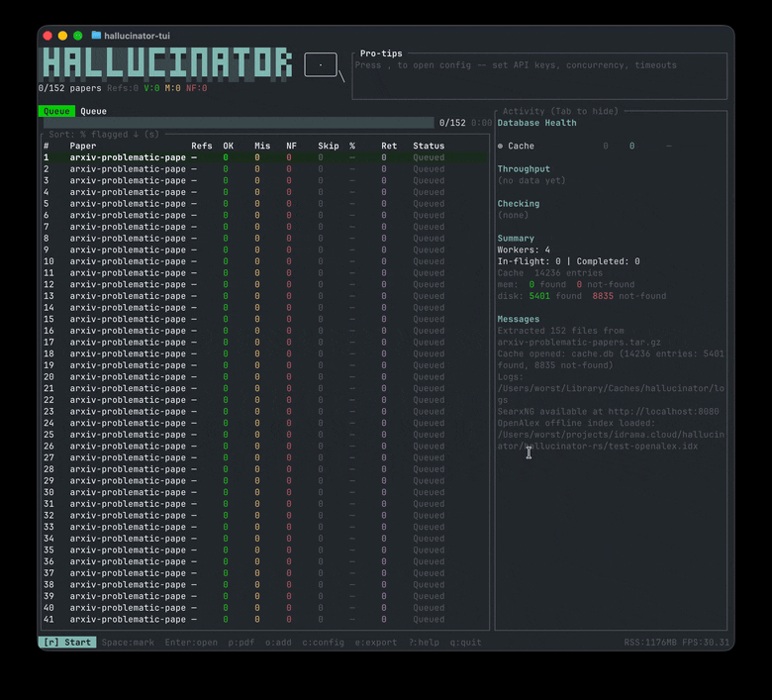This screenshot has height=700, width=772.
Task: Click the RSS:1176MB FPS status text
Action: point(676,643)
